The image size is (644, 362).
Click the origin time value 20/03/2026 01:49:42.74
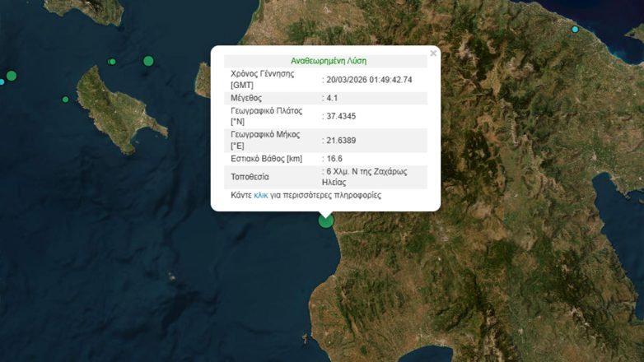click(369, 80)
